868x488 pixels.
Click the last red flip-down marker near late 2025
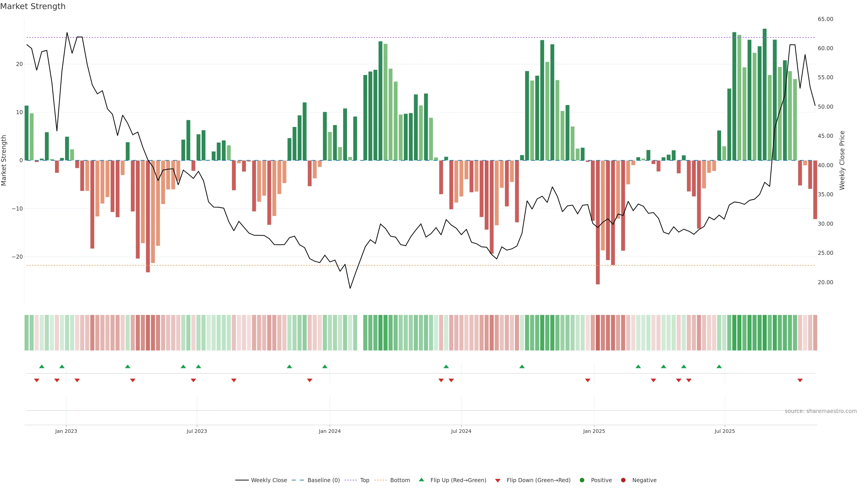[800, 380]
